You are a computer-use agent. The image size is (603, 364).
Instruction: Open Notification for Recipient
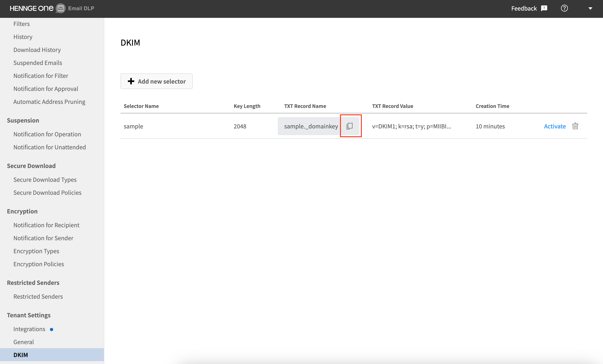[x=46, y=225]
